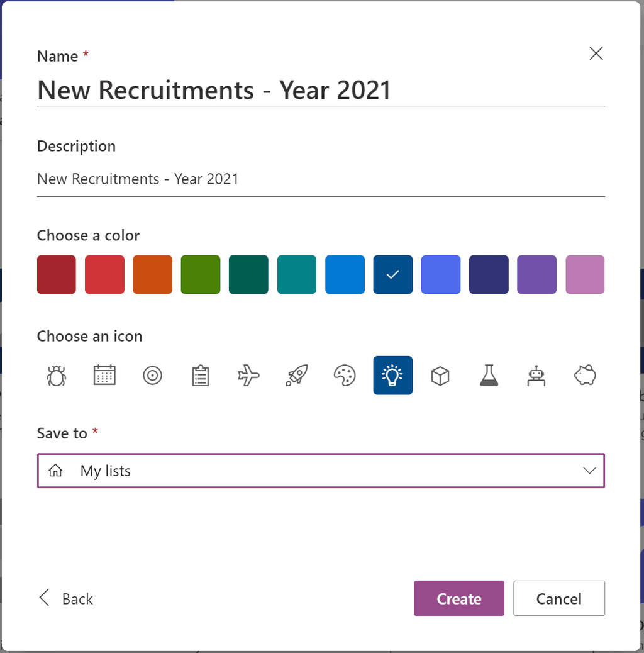Click the Create button
644x653 pixels.
tap(458, 598)
